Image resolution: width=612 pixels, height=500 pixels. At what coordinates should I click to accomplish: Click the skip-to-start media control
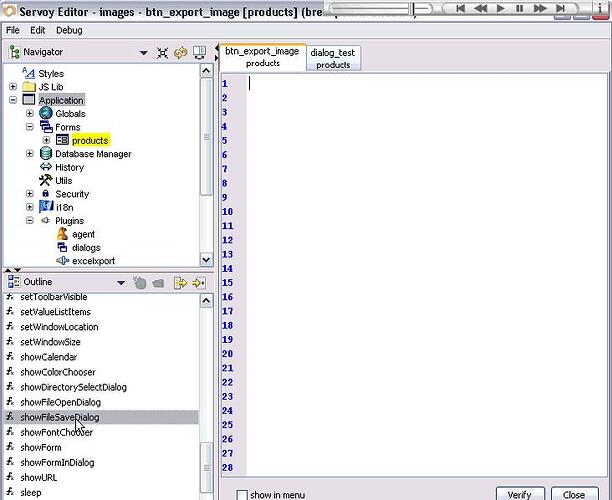pyautogui.click(x=460, y=8)
